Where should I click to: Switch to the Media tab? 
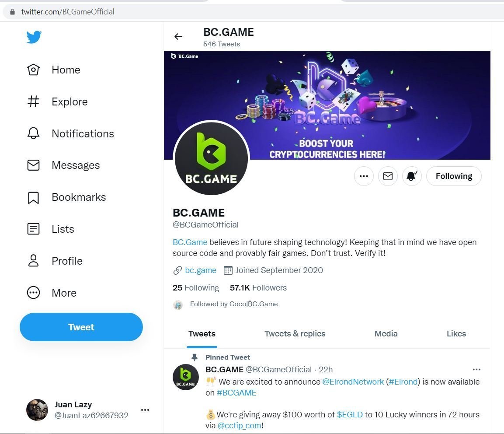386,334
